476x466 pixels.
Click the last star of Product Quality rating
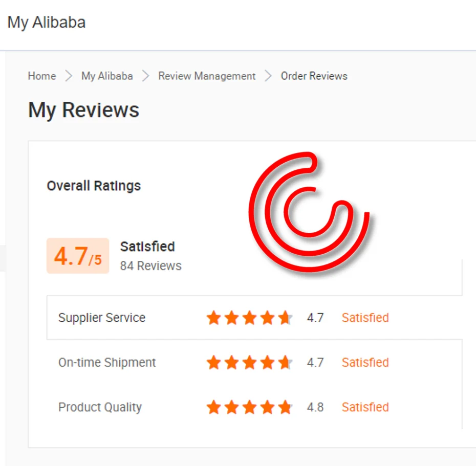click(x=286, y=407)
